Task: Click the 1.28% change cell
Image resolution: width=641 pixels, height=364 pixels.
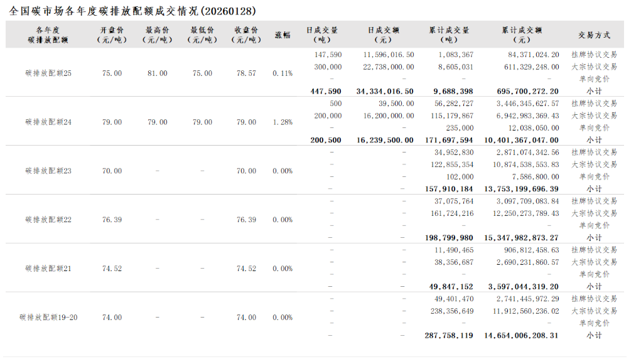Action: point(283,122)
